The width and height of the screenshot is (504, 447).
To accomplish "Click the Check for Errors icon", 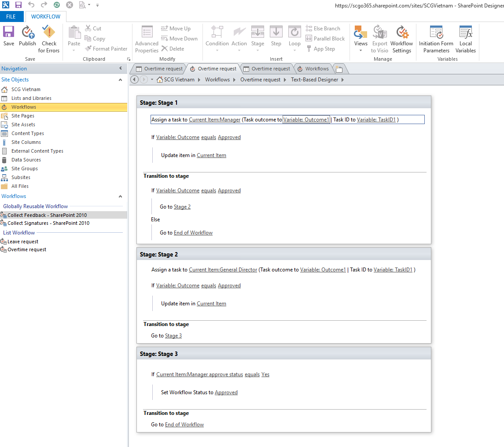I will (49, 32).
